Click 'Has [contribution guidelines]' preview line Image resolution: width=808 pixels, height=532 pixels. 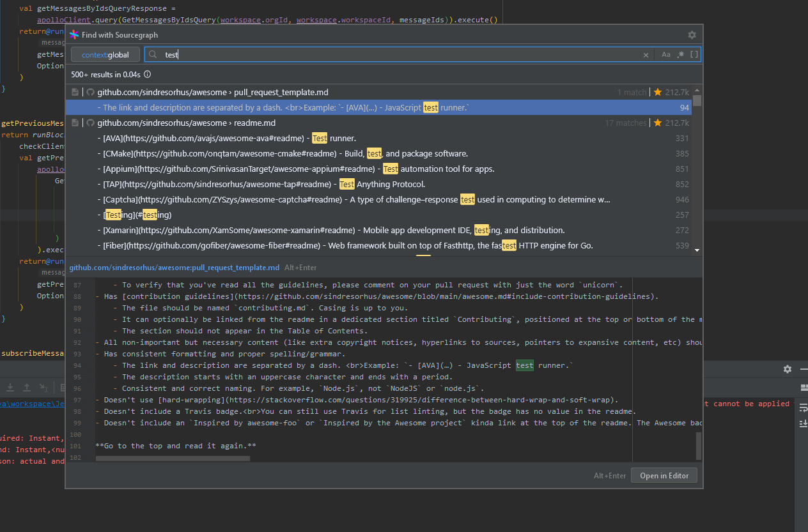point(377,296)
